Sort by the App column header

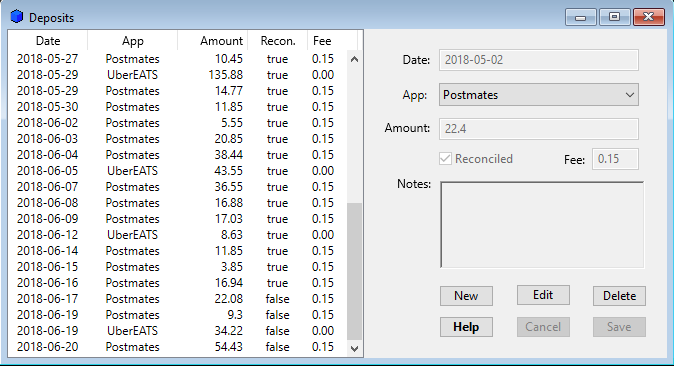[x=132, y=41]
